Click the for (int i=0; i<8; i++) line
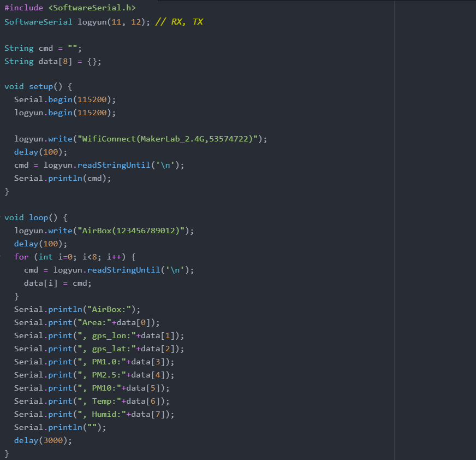The image size is (476, 460). (x=75, y=257)
